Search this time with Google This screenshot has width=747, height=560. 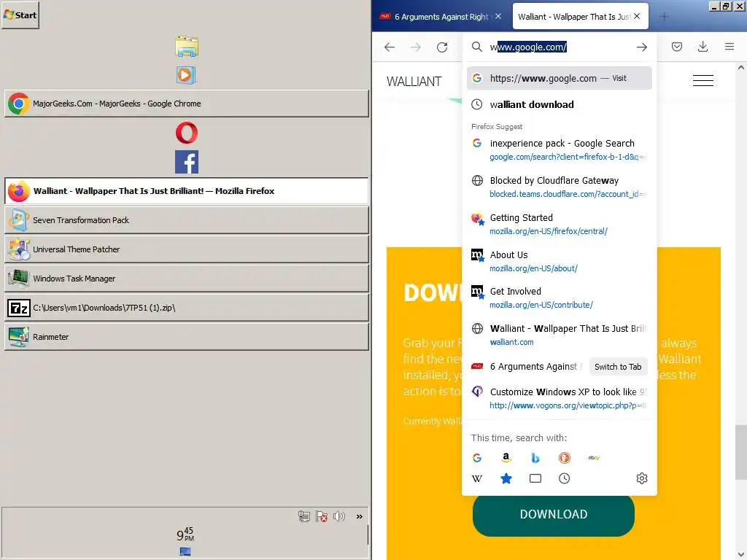477,458
